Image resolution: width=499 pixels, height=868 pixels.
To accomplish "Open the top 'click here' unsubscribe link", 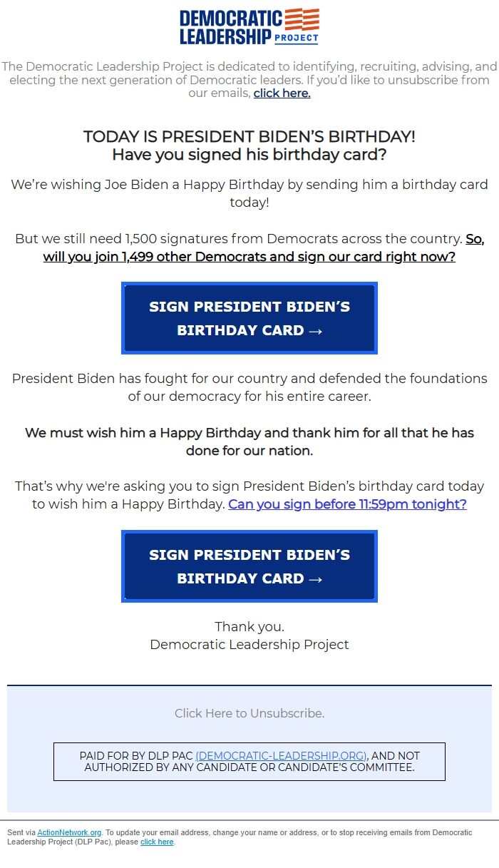I will pyautogui.click(x=281, y=93).
